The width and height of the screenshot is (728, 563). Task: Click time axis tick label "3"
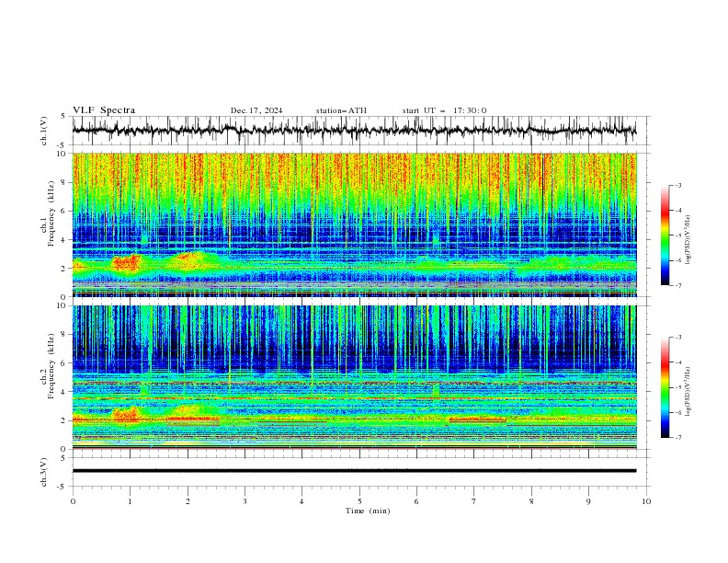[245, 501]
